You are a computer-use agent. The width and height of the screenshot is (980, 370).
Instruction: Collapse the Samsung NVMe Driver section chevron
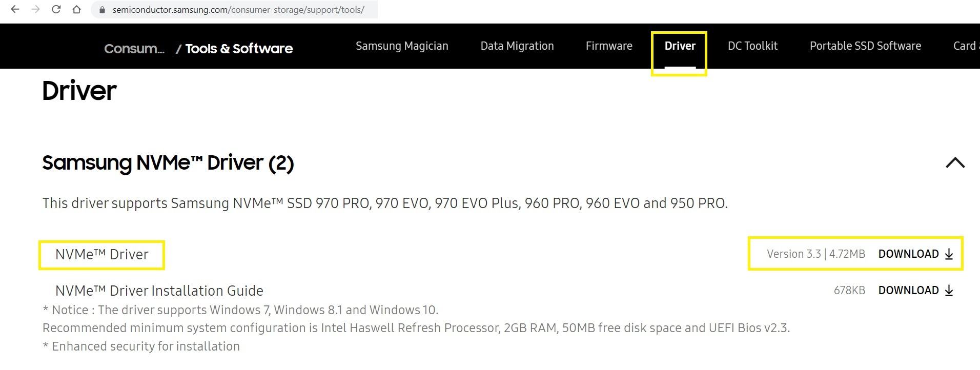click(955, 163)
